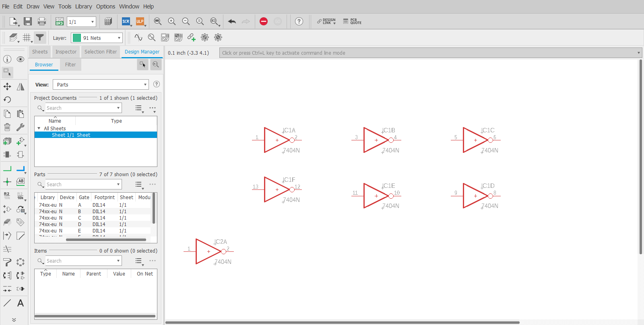Click the Project Documents search field
Image resolution: width=644 pixels, height=325 pixels.
[83, 108]
